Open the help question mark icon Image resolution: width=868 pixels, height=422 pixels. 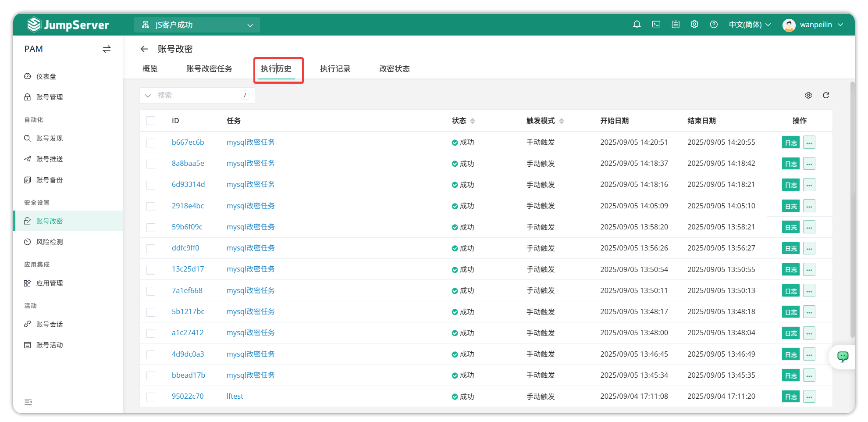[714, 25]
